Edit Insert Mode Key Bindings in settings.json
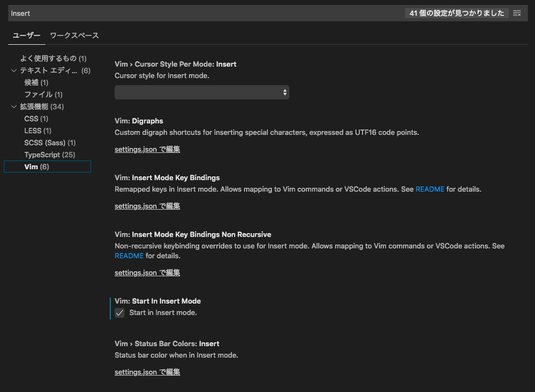 pyautogui.click(x=147, y=206)
